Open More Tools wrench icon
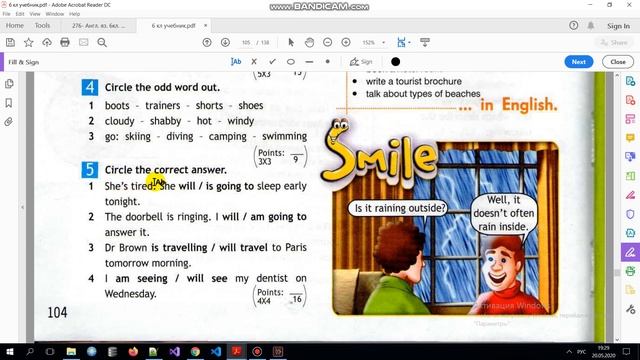Screen dimensions: 640x360 pos(630,309)
